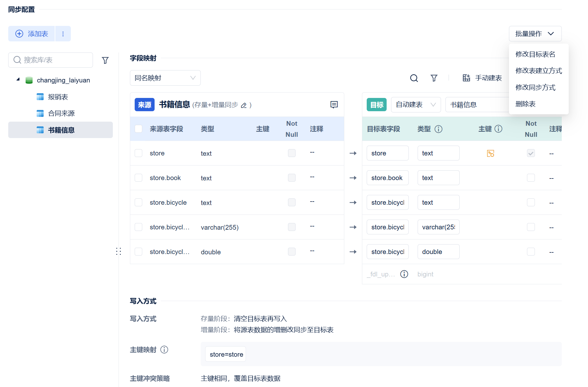Click the info icon next to _fdl_up field
Viewport: 588px width, 387px height.
pos(404,274)
